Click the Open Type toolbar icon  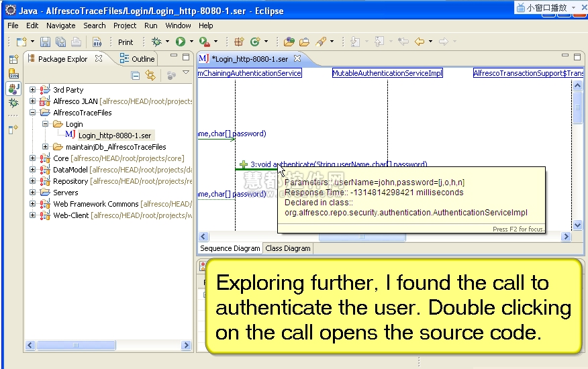[289, 42]
